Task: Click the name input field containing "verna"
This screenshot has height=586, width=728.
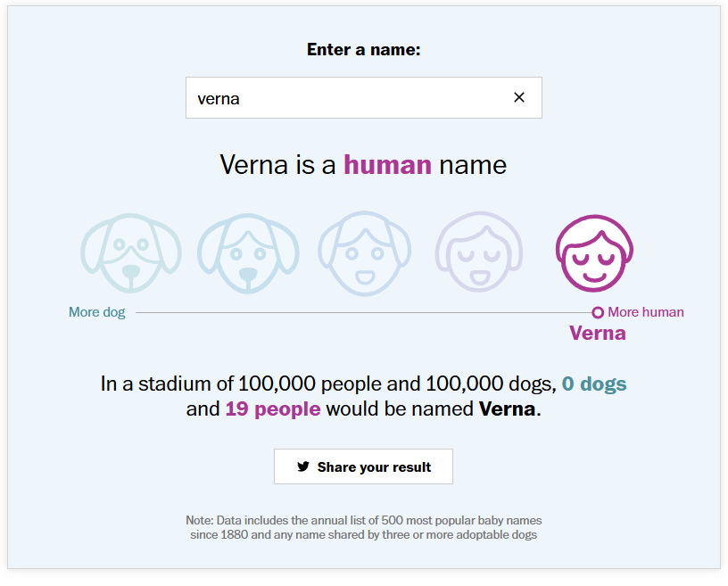Action: 348,98
